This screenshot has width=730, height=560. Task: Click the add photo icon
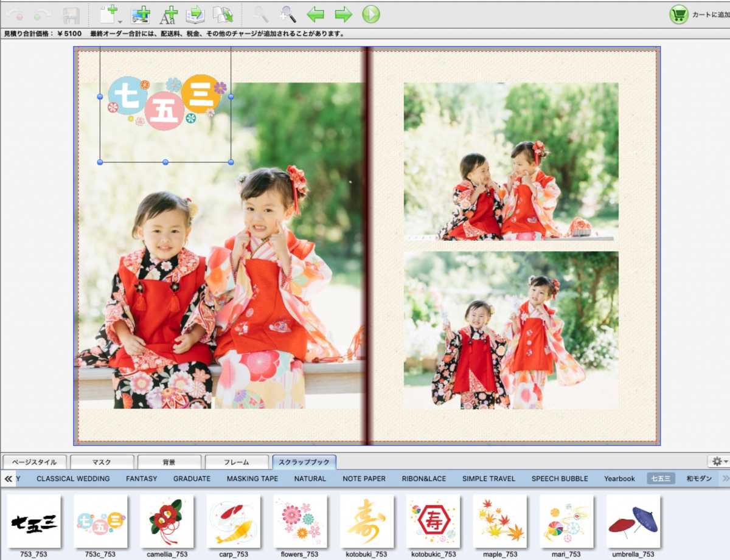click(x=141, y=14)
